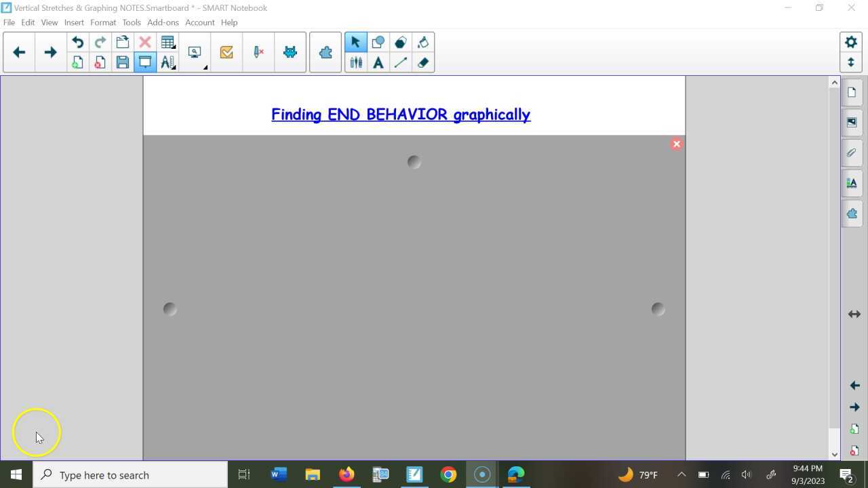Select the Pens tool in the toolbar
Screen dimensions: 868x488
356,62
